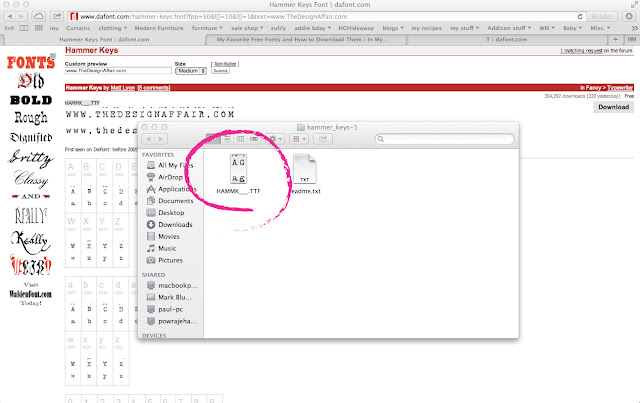Open Safari Reader button
Viewport: 640px width, 403px height.
pos(602,17)
